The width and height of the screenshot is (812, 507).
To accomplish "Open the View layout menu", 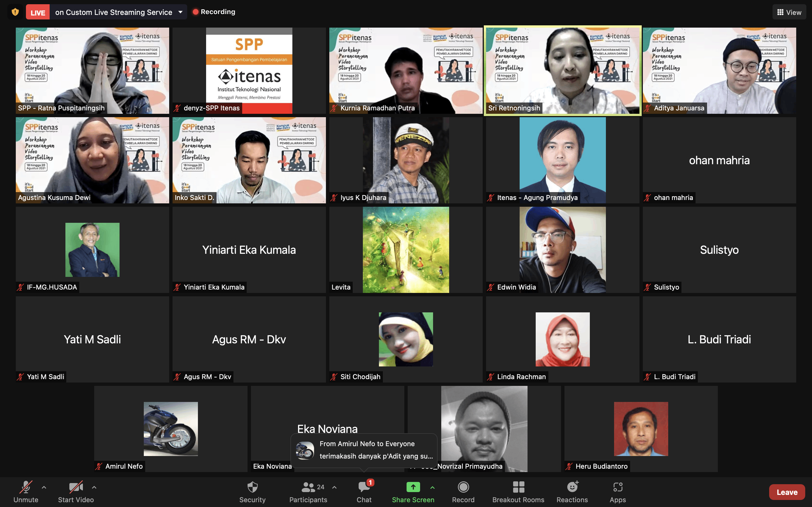I will point(789,12).
